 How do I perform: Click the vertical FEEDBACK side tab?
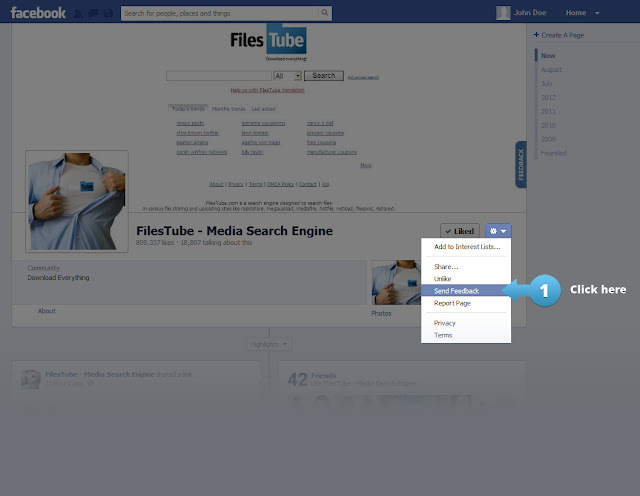pyautogui.click(x=521, y=165)
